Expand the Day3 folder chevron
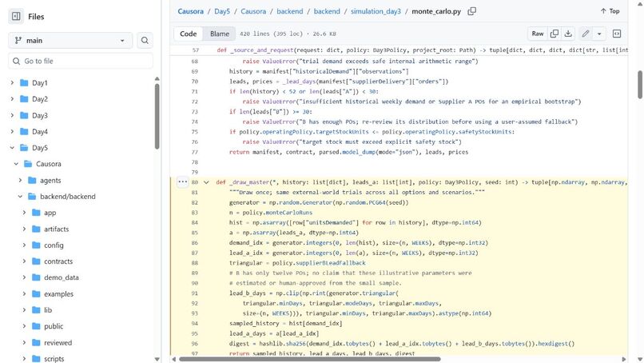The width and height of the screenshot is (644, 363). click(x=12, y=115)
